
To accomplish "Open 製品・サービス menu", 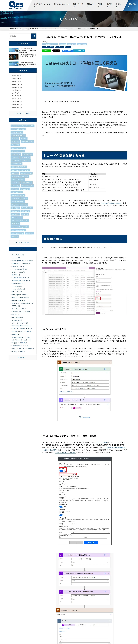I will [78, 5].
